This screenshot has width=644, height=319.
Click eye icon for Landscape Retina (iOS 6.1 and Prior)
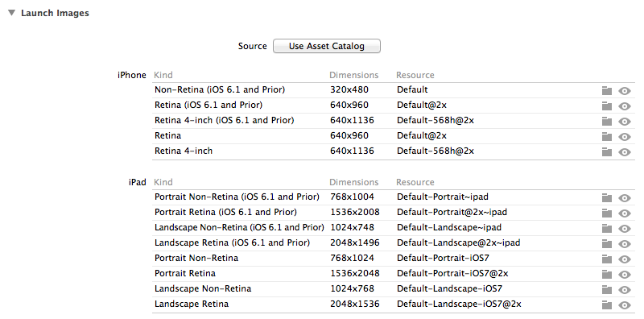coord(625,244)
